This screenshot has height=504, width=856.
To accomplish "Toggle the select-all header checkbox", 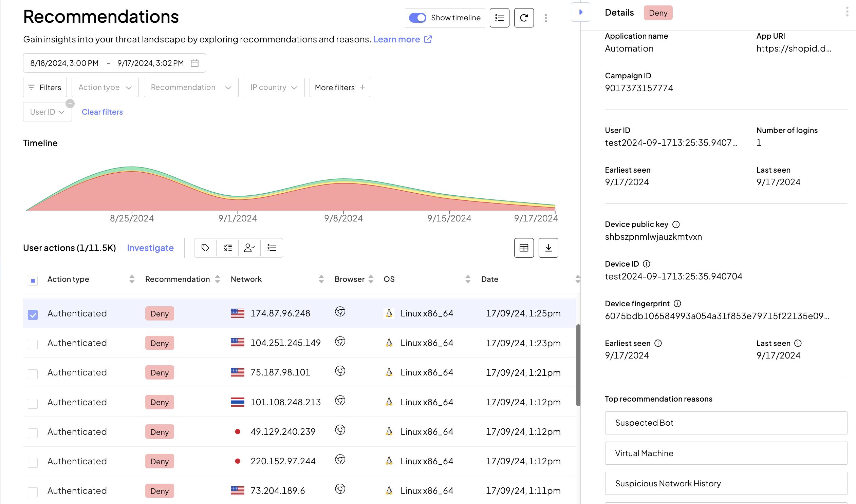I will click(33, 280).
